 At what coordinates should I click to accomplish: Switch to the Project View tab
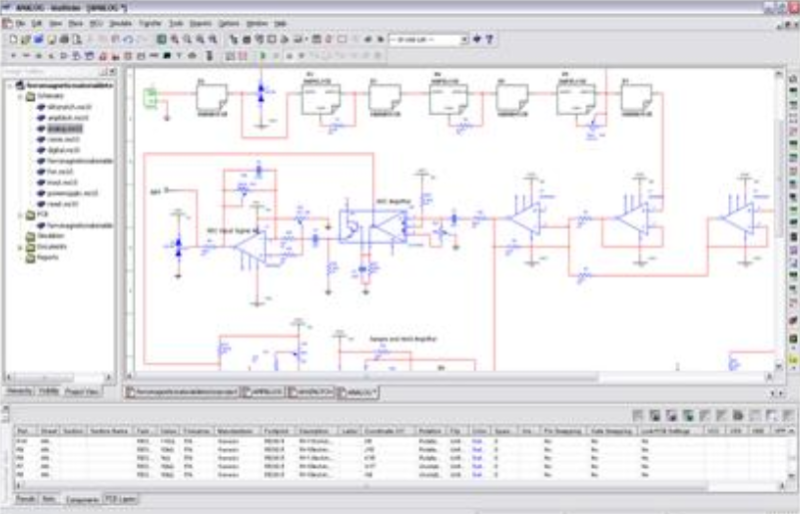[82, 391]
